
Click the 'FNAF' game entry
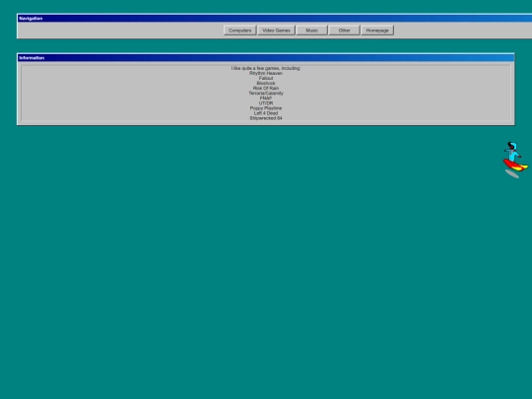click(266, 99)
